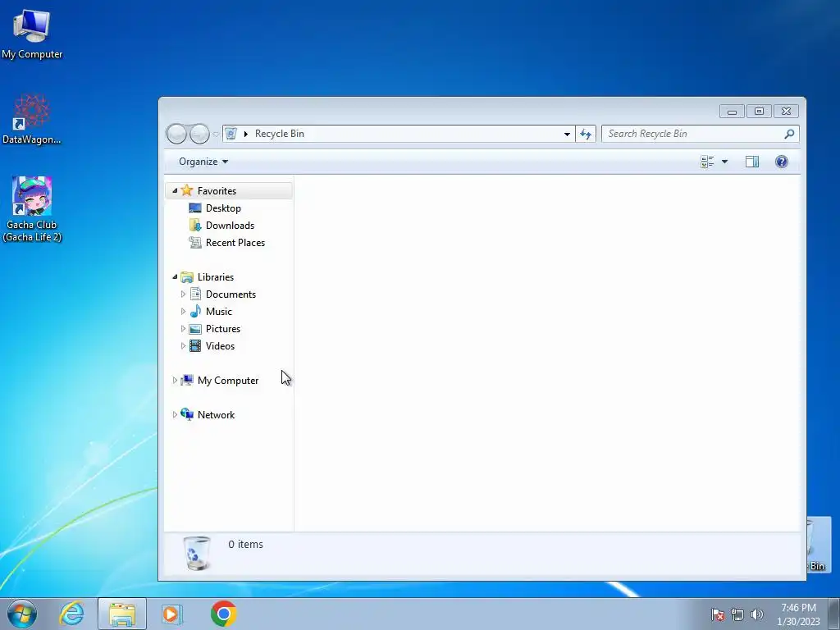The width and height of the screenshot is (840, 630).
Task: Open the Windows Start menu
Action: point(22,614)
